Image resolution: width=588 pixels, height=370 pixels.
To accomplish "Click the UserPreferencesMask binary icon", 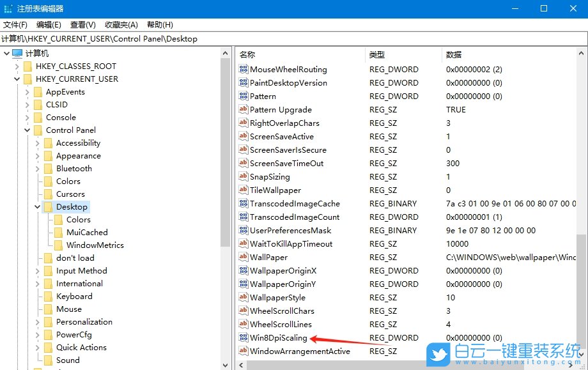I will click(x=244, y=230).
